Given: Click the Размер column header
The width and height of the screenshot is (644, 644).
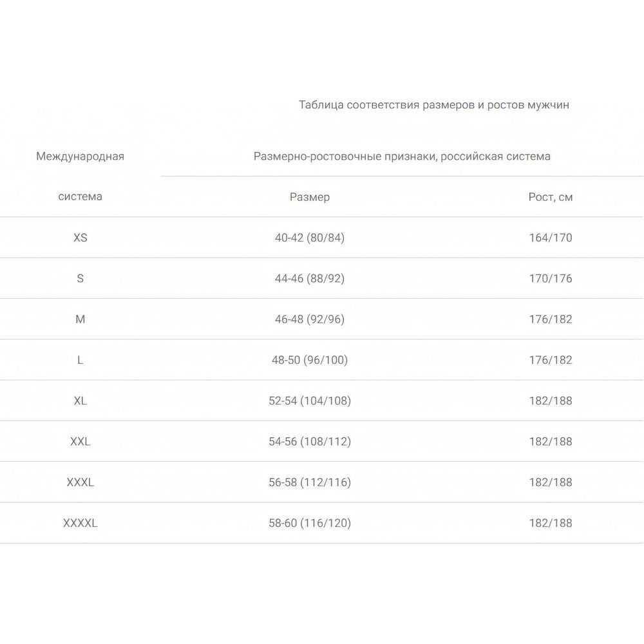Looking at the screenshot, I should [310, 197].
